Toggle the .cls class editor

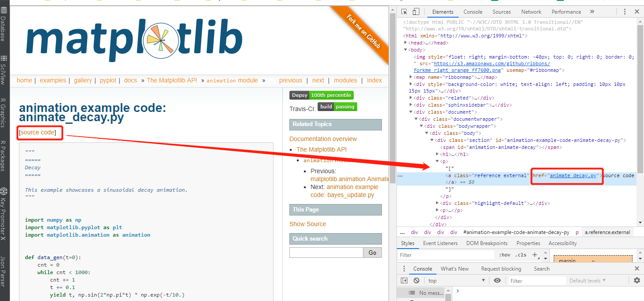(x=521, y=255)
